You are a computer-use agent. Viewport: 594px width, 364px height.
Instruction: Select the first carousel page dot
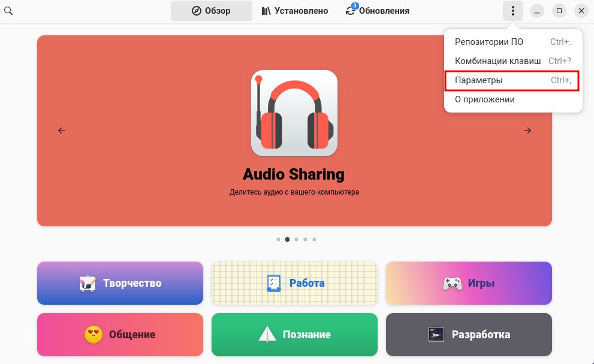pos(278,239)
